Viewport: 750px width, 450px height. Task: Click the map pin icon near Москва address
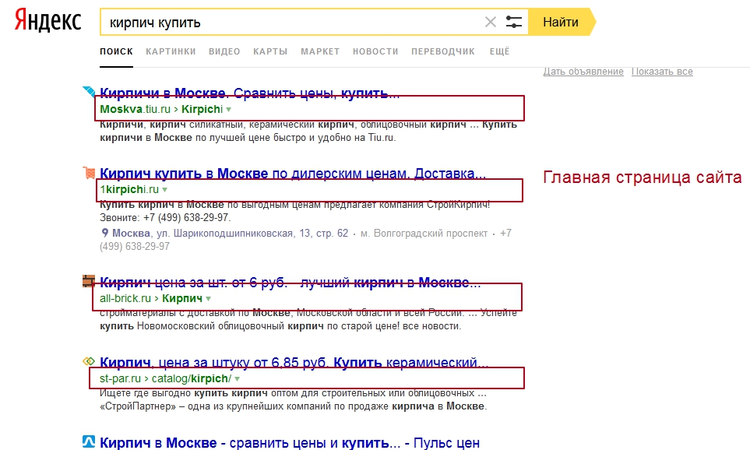[105, 233]
